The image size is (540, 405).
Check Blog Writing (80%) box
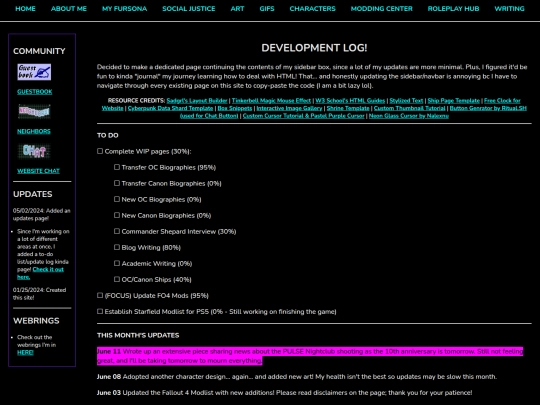click(x=117, y=247)
